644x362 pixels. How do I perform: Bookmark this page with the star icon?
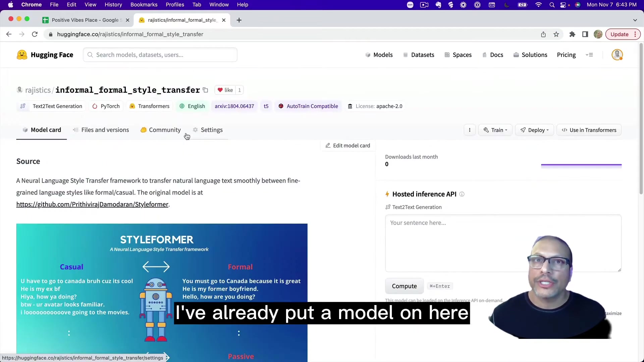point(556,34)
